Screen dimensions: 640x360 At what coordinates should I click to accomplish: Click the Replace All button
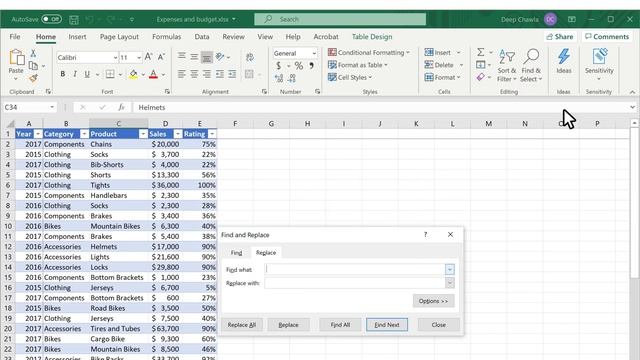point(242,325)
